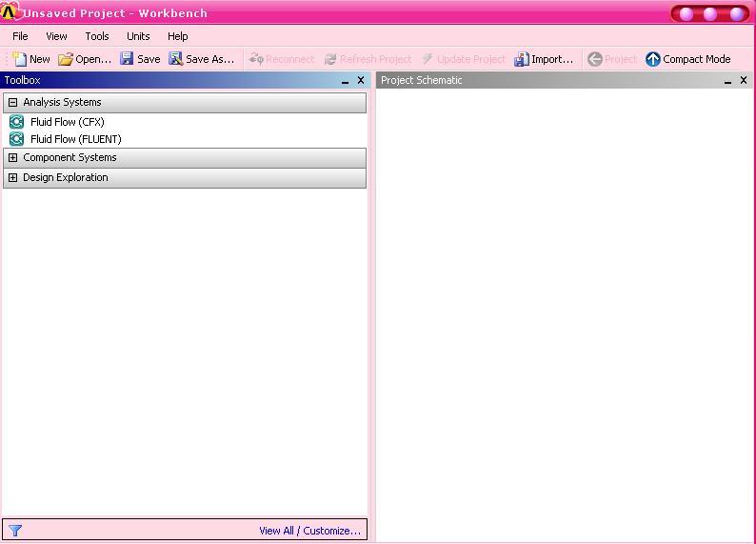Click the Import toolbar button
756x544 pixels.
544,59
